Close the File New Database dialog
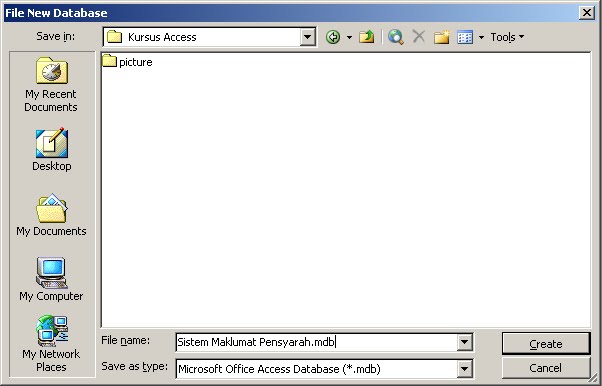The height and width of the screenshot is (386, 602). (x=587, y=13)
